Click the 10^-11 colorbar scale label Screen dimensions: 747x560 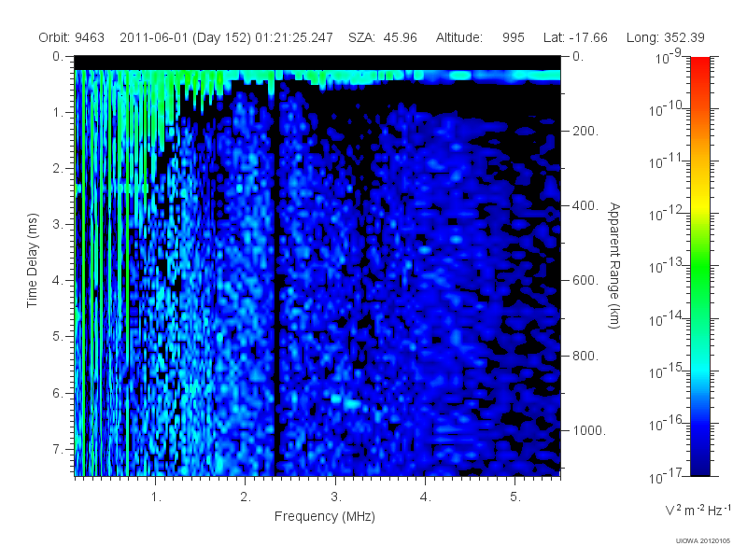tap(665, 161)
